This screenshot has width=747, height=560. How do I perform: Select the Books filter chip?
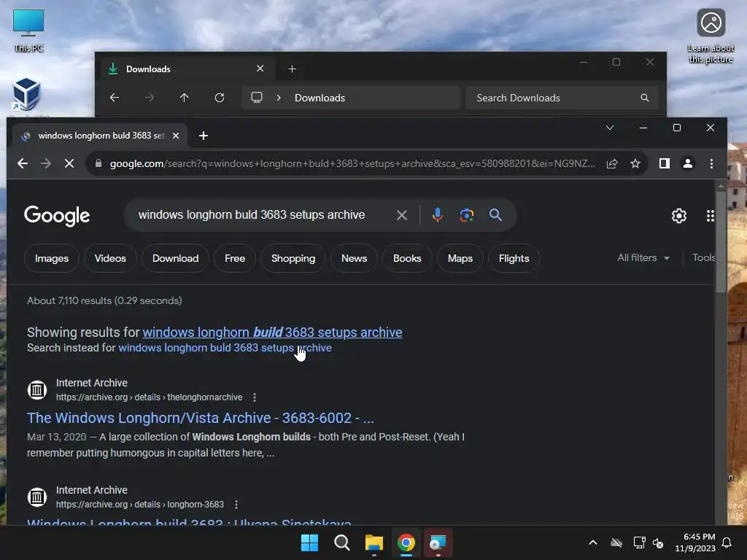click(407, 258)
